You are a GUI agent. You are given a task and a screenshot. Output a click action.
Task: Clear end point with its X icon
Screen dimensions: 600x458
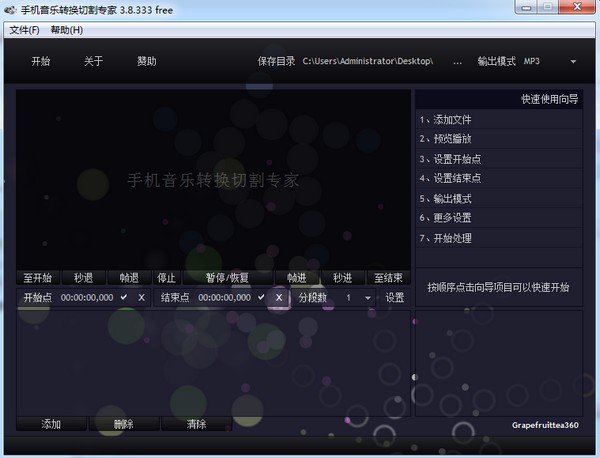[x=279, y=298]
